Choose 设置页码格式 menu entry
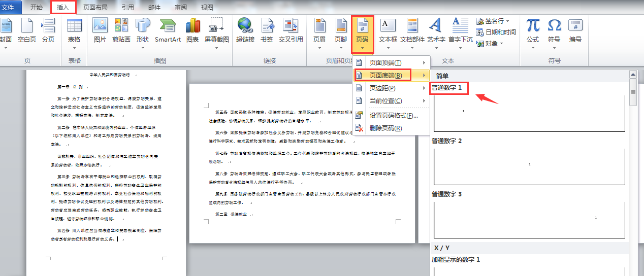 click(x=391, y=116)
